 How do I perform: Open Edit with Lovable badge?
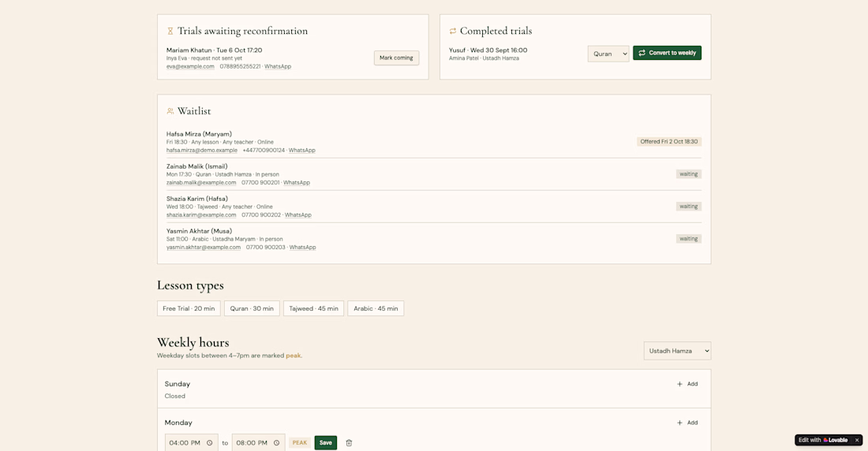(x=823, y=440)
